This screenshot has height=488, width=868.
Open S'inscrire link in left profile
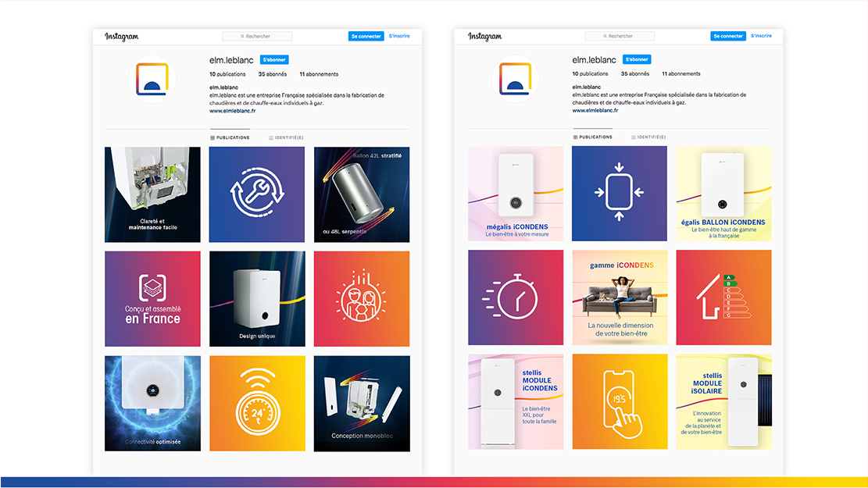click(x=399, y=36)
